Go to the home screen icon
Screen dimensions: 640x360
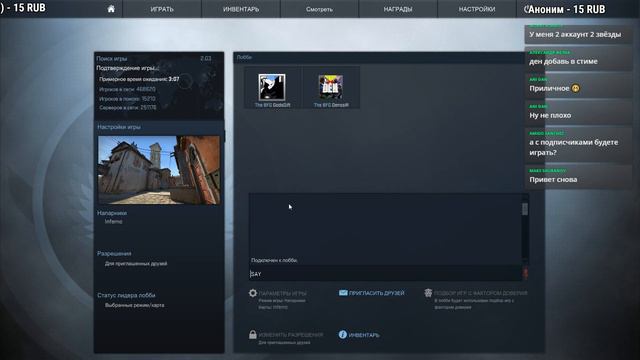click(111, 9)
